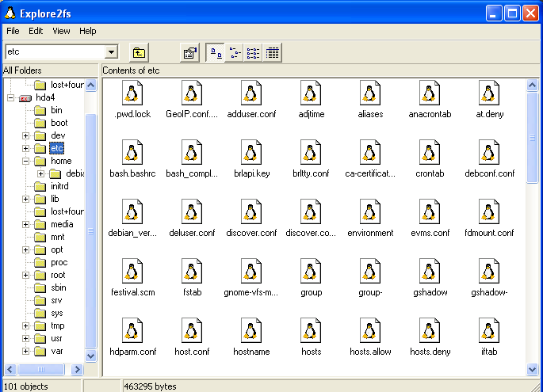Select the gshadow file icon
Image resolution: width=543 pixels, height=392 pixels.
[x=430, y=271]
